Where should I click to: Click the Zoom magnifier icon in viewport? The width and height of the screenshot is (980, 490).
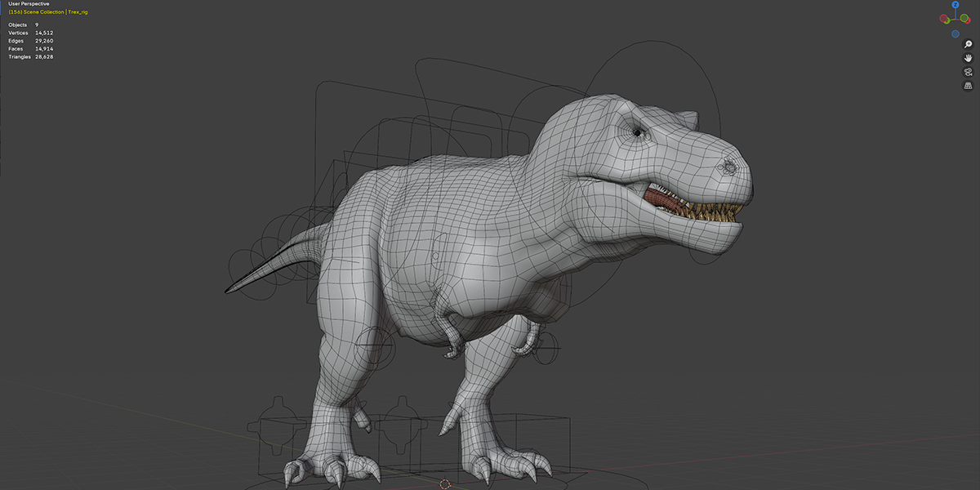(x=968, y=44)
